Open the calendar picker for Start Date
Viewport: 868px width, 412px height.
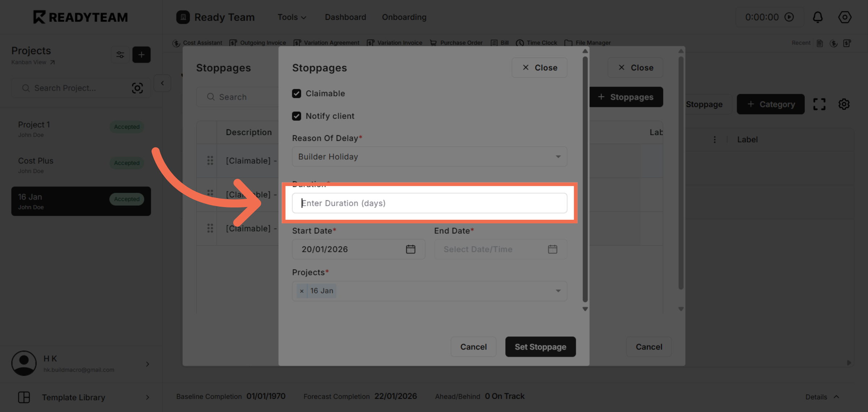tap(410, 249)
